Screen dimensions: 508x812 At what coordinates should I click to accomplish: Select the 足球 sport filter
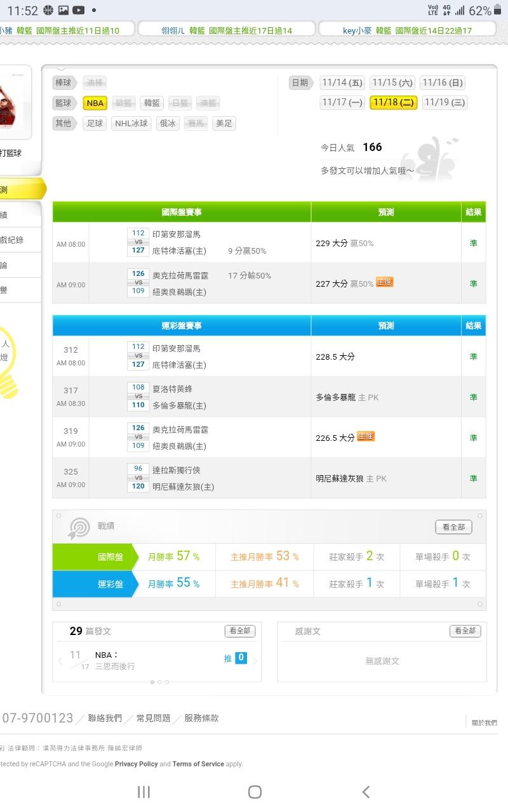(95, 123)
